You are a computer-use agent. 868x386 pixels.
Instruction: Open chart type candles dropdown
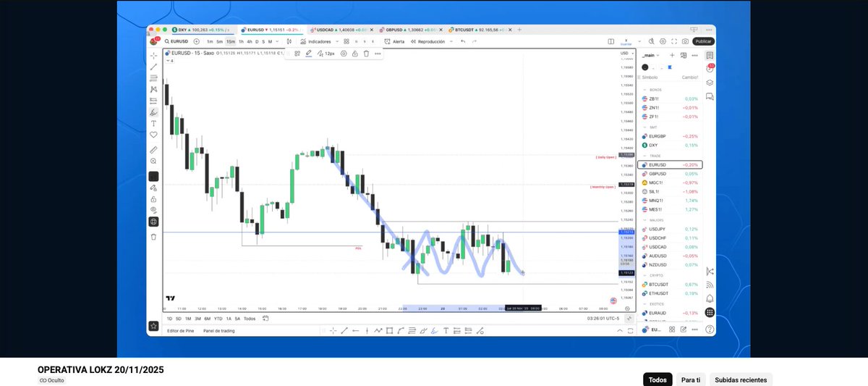pos(289,41)
